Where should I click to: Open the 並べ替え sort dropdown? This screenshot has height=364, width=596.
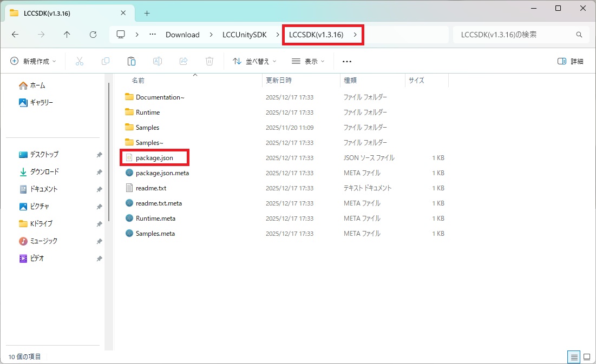(254, 61)
